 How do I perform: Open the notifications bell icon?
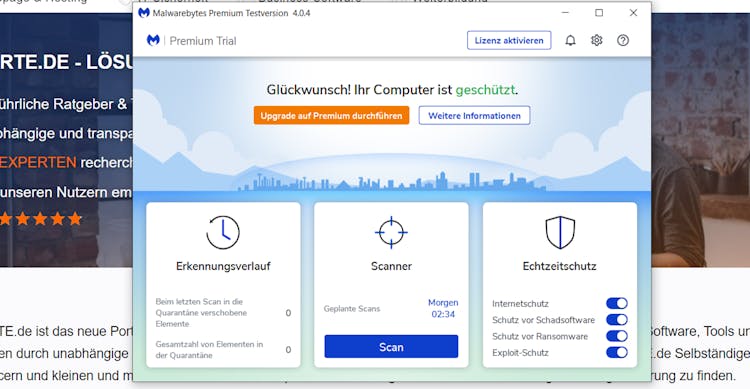(x=570, y=41)
